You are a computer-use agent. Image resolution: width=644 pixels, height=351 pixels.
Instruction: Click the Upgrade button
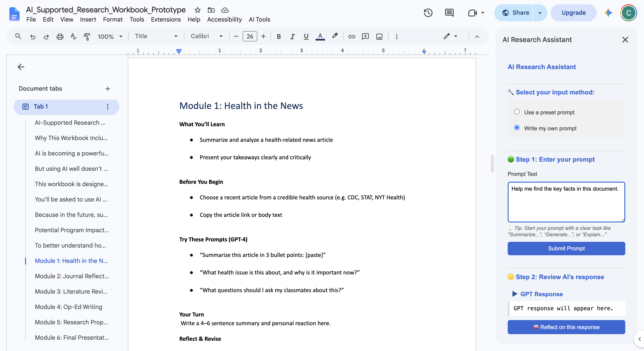[574, 13]
